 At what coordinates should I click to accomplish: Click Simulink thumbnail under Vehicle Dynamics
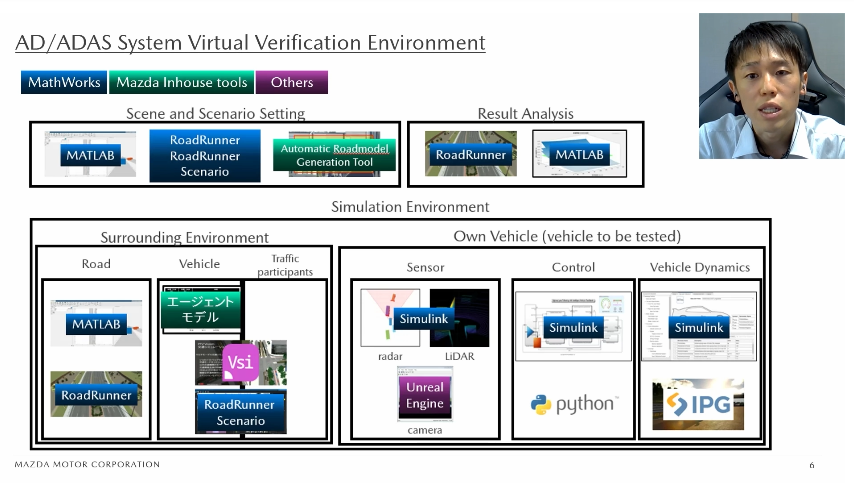tap(699, 326)
